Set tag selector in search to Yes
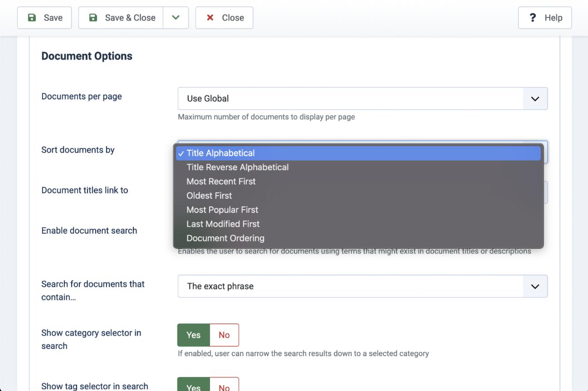The image size is (588, 391). pyautogui.click(x=193, y=386)
